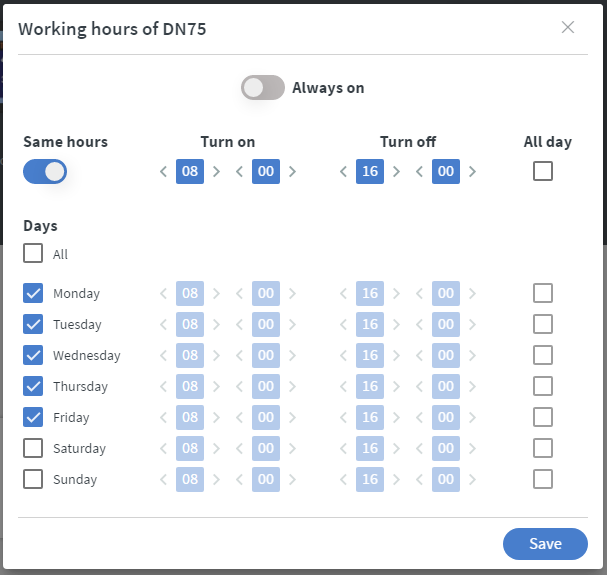Check the All day box in header

[x=542, y=172]
